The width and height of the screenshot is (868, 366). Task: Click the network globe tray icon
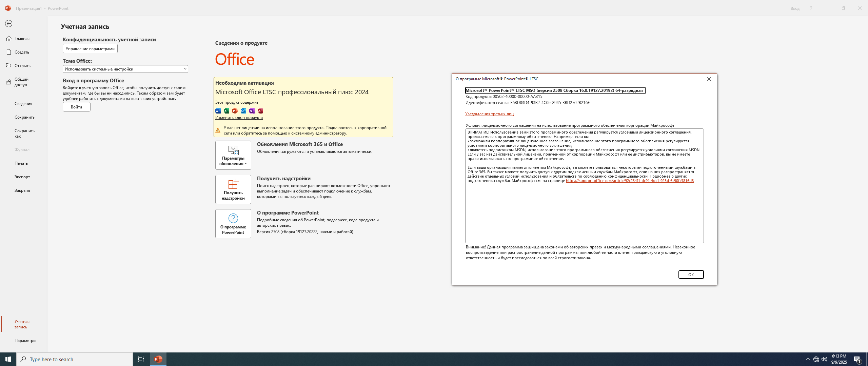[x=816, y=359]
